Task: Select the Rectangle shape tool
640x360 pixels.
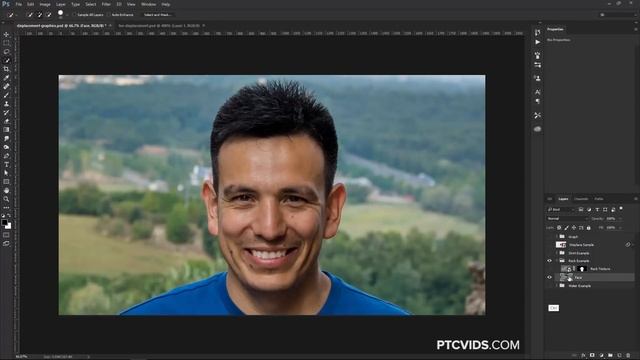Action: click(x=6, y=182)
